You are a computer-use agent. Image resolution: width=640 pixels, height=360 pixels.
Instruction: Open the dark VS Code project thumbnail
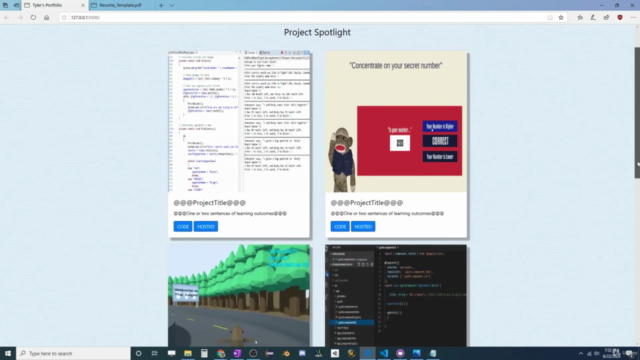click(x=396, y=296)
